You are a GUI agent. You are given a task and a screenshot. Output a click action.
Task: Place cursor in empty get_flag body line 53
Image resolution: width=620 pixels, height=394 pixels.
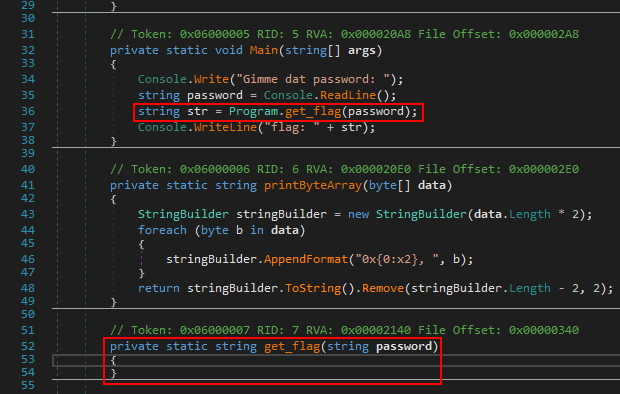pos(336,360)
